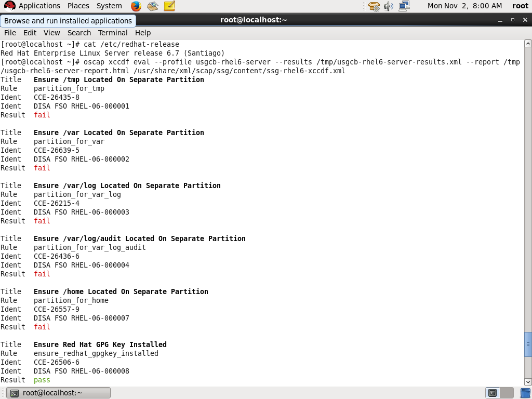Open the terminal View menu

point(51,33)
